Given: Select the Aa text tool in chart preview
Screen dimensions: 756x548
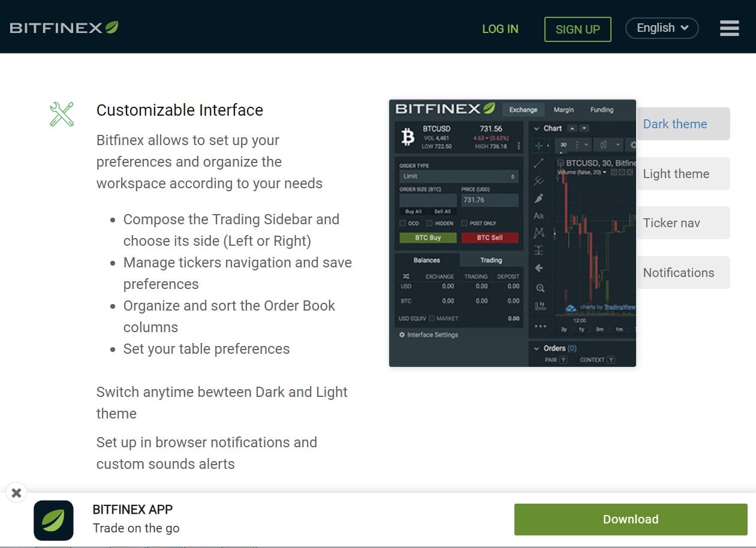Looking at the screenshot, I should pyautogui.click(x=538, y=216).
